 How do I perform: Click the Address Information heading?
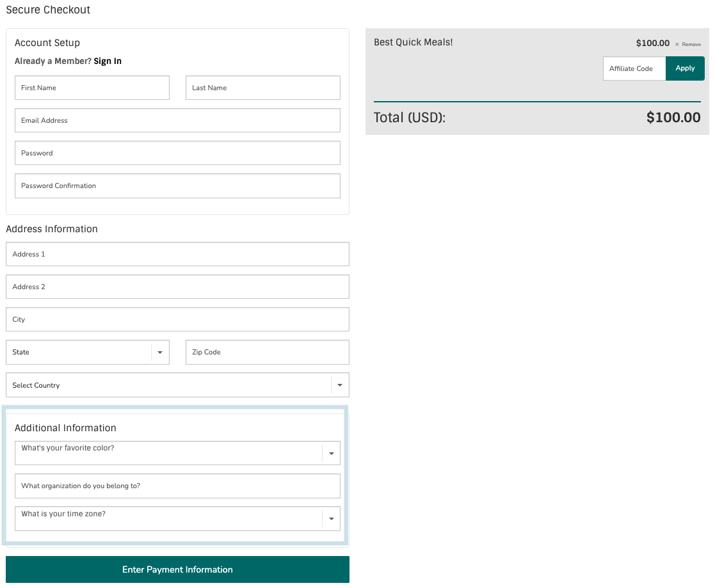pyautogui.click(x=51, y=229)
